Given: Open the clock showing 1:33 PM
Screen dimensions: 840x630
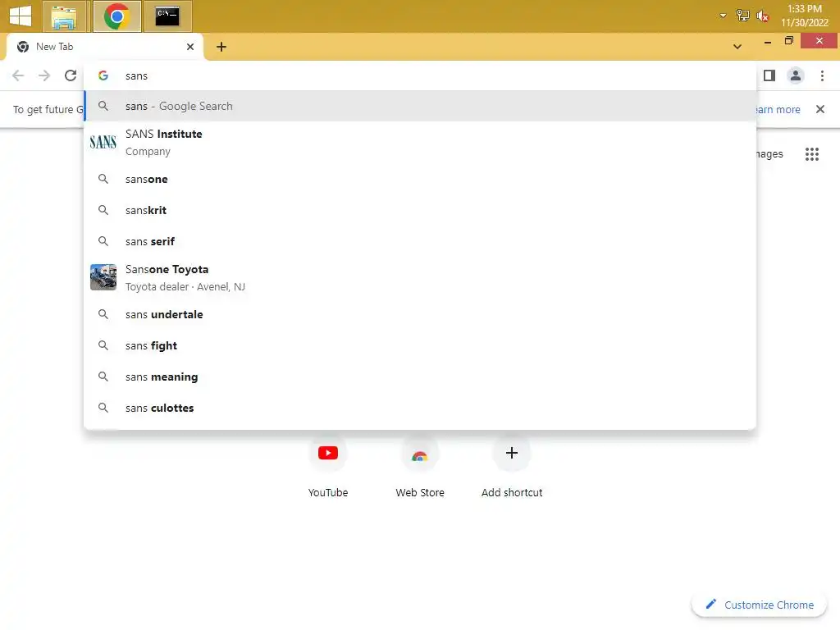Looking at the screenshot, I should 805,16.
